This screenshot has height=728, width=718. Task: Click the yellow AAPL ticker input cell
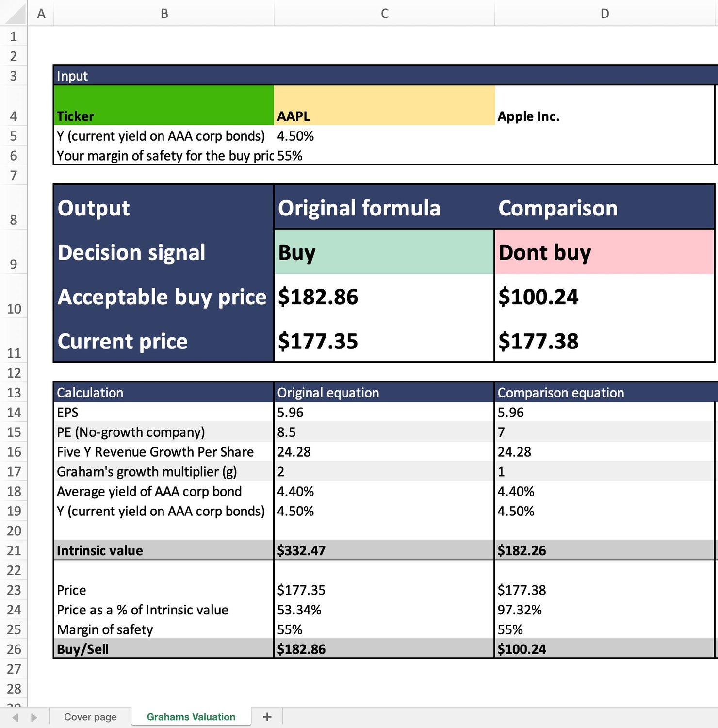pos(384,106)
